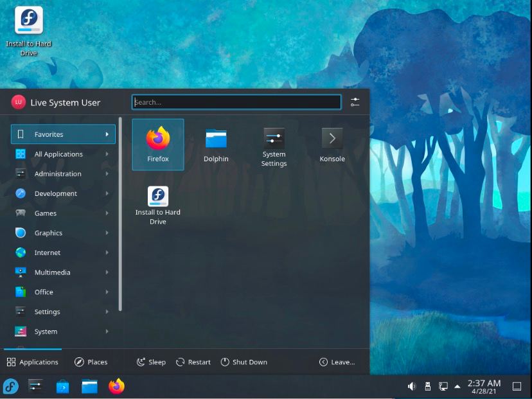
Task: Click the Graphics category icon
Action: coord(21,233)
